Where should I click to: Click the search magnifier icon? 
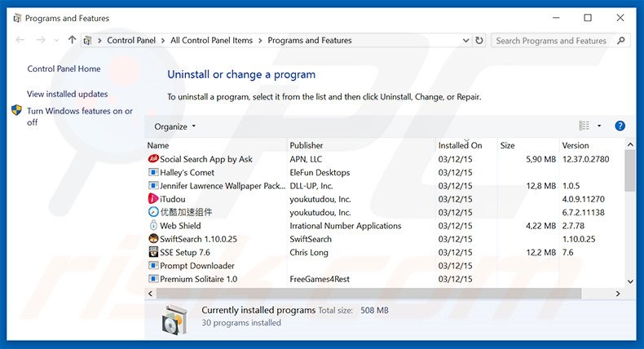pos(621,40)
